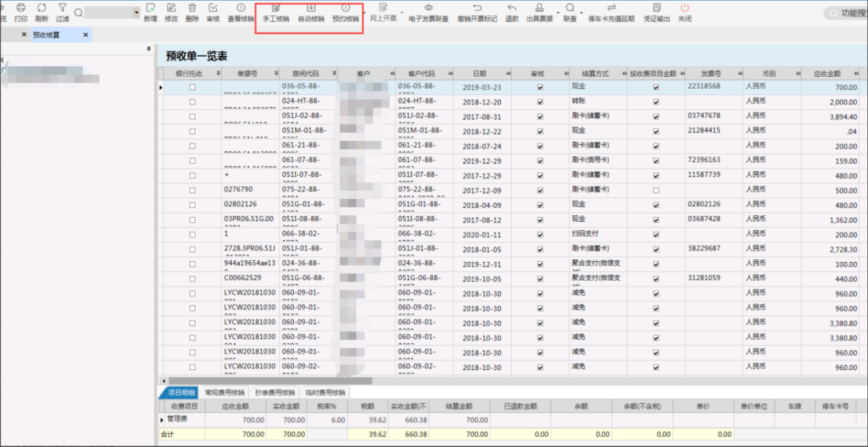The width and height of the screenshot is (868, 447).
Task: Run 自动核销 automatic write-off
Action: (x=311, y=13)
